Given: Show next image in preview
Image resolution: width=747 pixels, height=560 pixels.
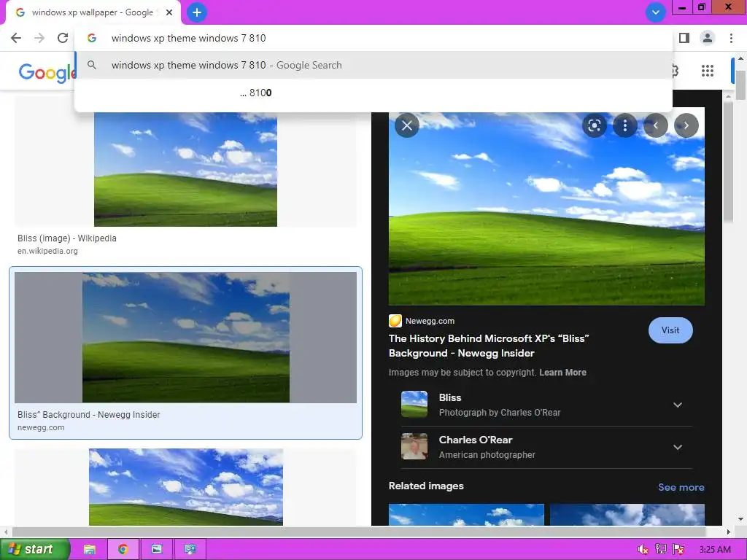Looking at the screenshot, I should coord(686,125).
